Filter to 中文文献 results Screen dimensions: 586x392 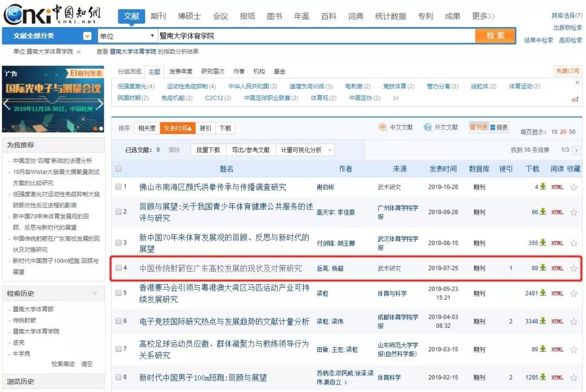coord(396,127)
